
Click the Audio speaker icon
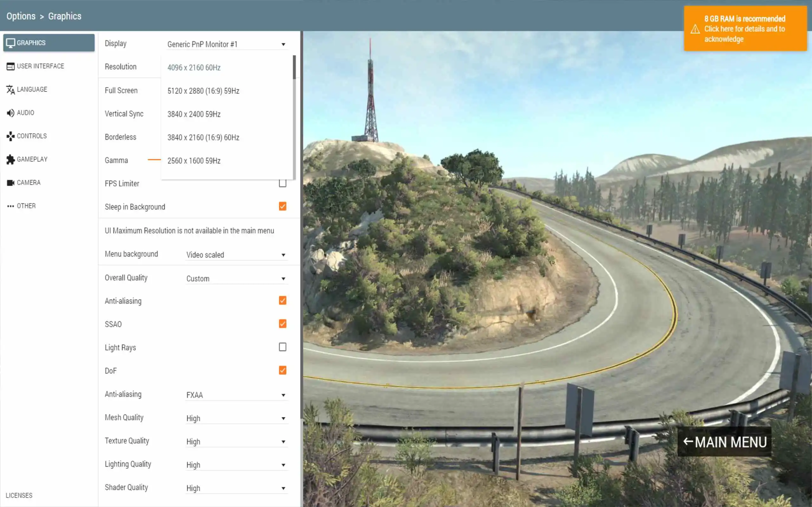click(x=10, y=113)
